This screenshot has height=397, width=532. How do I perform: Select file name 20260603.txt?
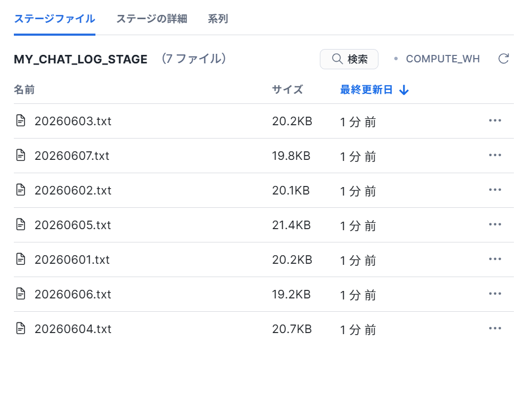point(73,121)
